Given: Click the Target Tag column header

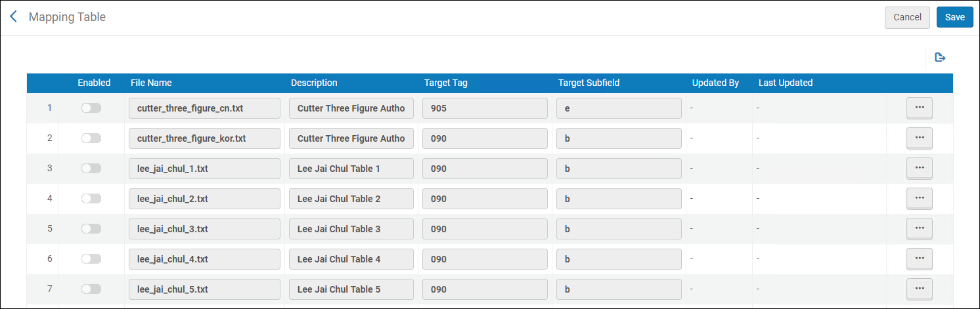Looking at the screenshot, I should (x=446, y=83).
